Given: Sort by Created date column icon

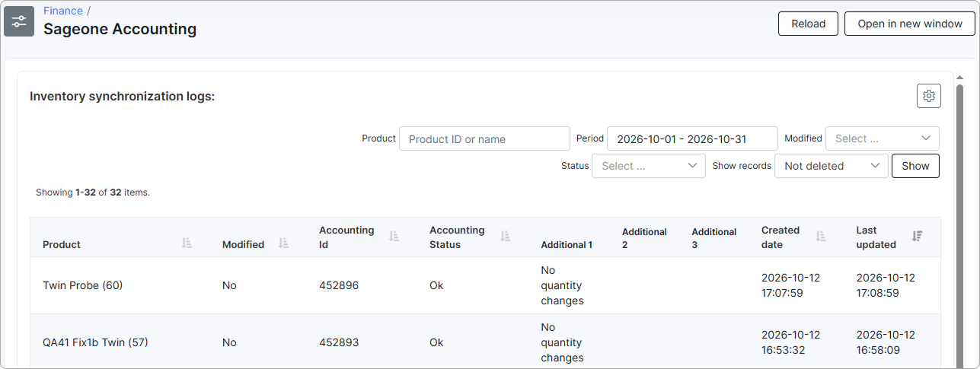Looking at the screenshot, I should point(821,237).
